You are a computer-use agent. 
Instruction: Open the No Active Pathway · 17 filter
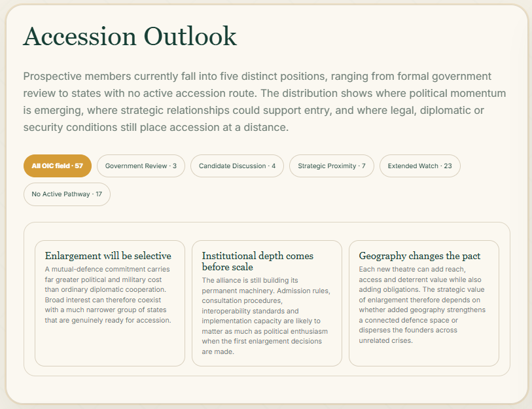click(67, 194)
